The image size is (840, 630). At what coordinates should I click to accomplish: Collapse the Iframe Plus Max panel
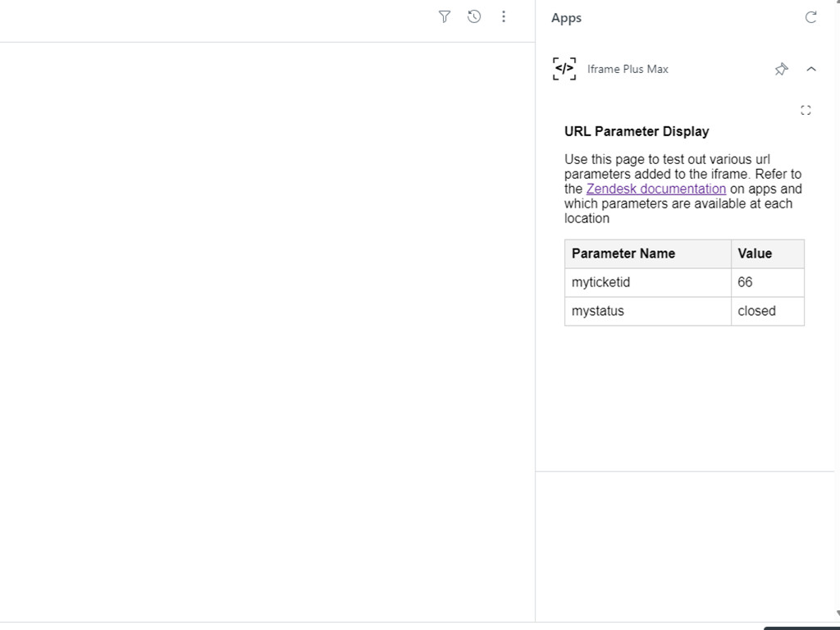point(811,70)
